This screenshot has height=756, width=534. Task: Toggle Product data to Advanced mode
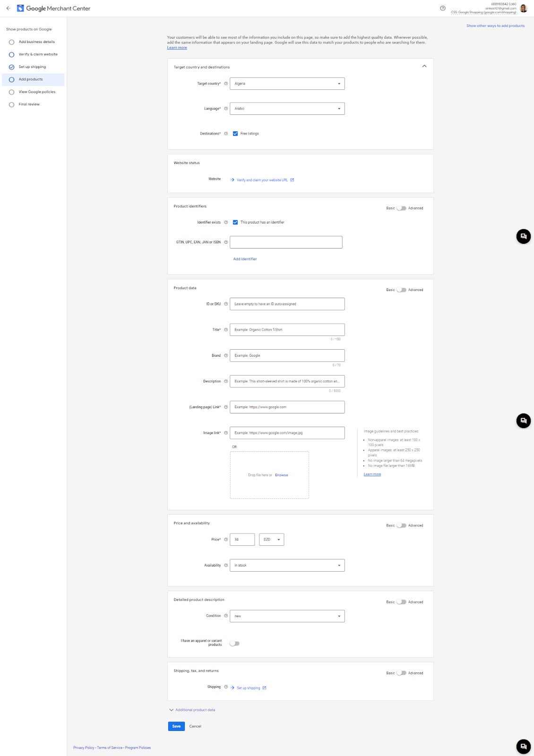[401, 290]
